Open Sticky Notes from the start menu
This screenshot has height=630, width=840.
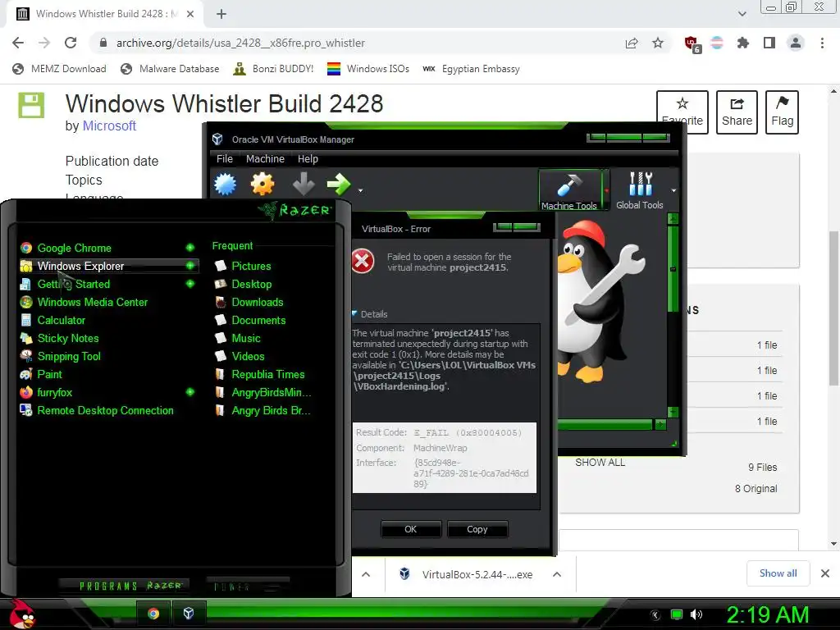coord(67,339)
